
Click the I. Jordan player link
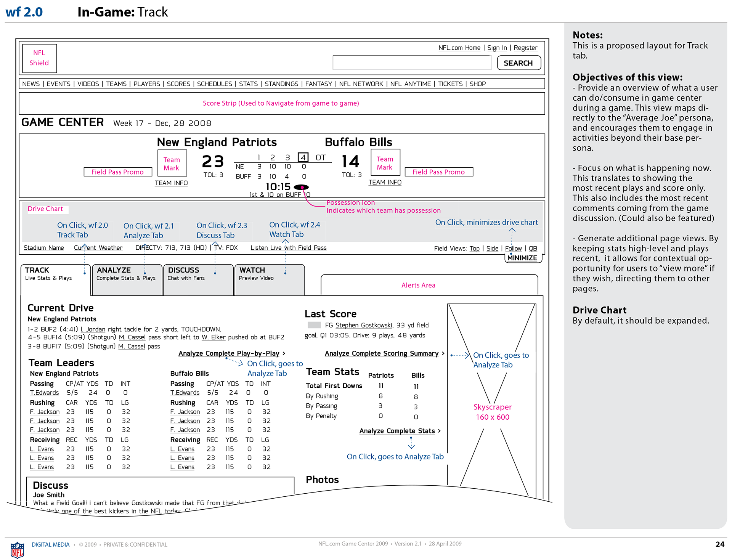[x=93, y=329]
